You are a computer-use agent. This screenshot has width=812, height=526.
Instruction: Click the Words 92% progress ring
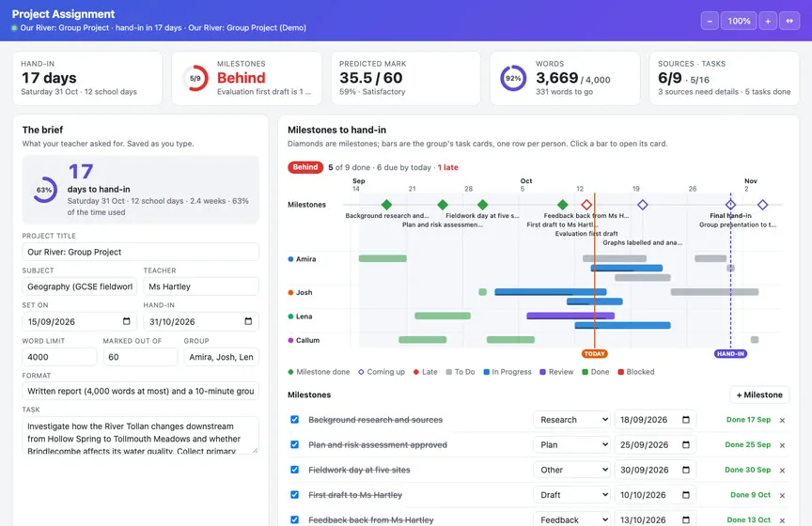click(x=513, y=78)
